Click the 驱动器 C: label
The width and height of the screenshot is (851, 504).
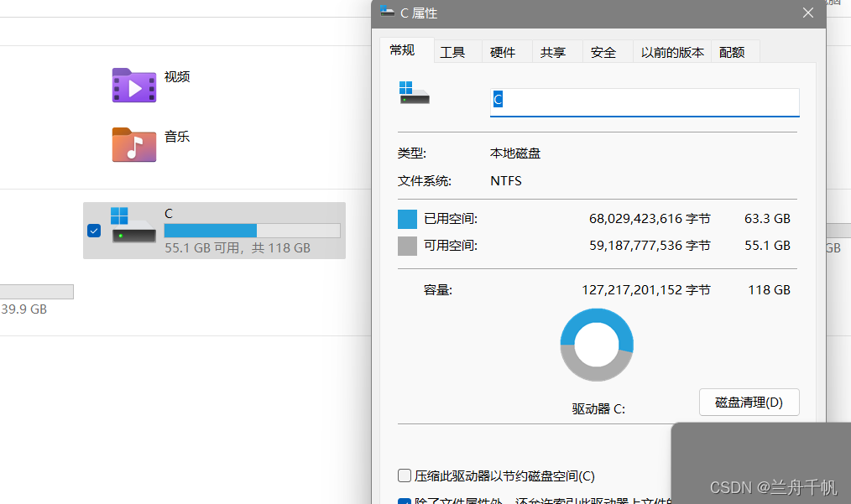pos(598,408)
